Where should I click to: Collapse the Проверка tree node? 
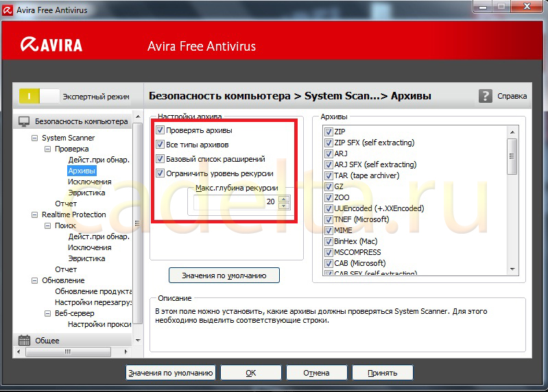47,149
